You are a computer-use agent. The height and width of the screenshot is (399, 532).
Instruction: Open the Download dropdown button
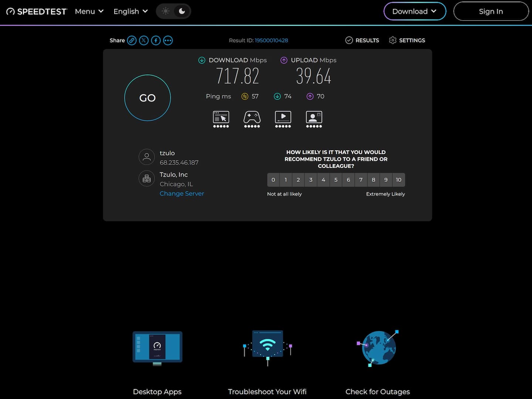pos(415,11)
